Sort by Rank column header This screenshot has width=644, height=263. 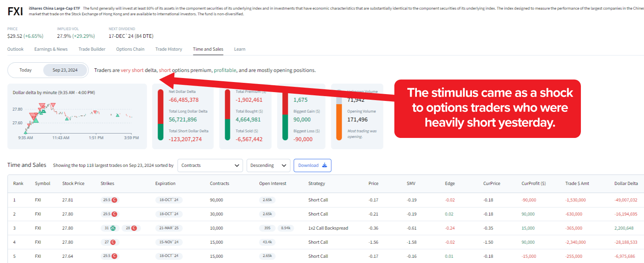pyautogui.click(x=18, y=183)
